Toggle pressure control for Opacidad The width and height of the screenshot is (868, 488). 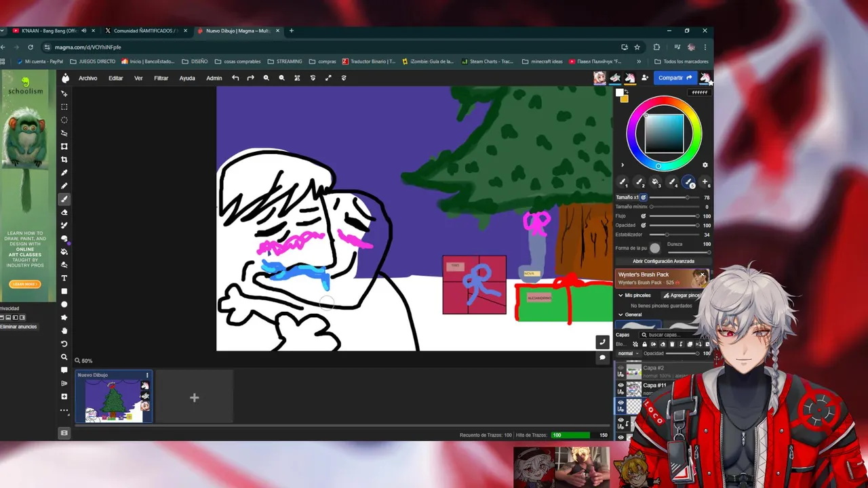point(644,225)
